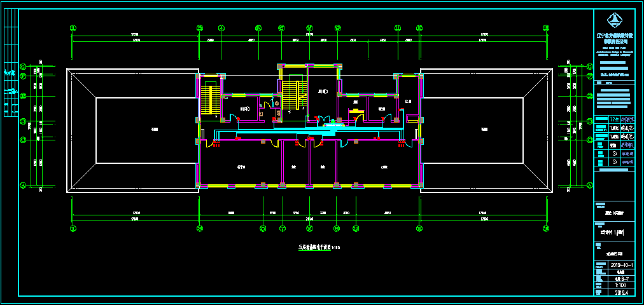Image resolution: width=644 pixels, height=305 pixels.
Task: Select the yellow equipment symbol right of central stairs
Action: (356, 112)
